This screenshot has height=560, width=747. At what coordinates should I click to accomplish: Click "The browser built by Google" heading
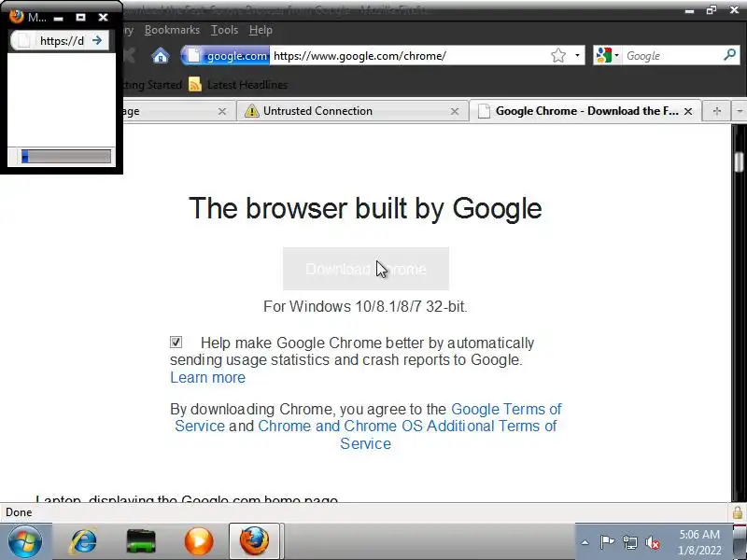pyautogui.click(x=365, y=208)
